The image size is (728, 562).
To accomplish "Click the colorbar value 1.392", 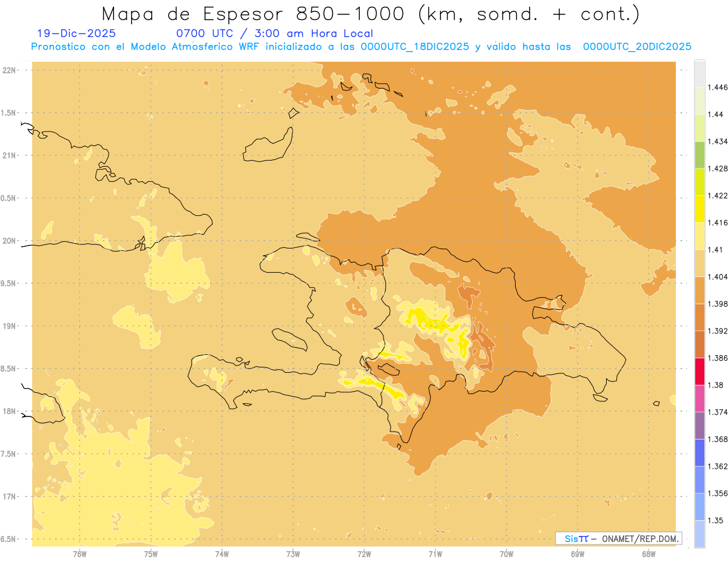I will (x=718, y=331).
